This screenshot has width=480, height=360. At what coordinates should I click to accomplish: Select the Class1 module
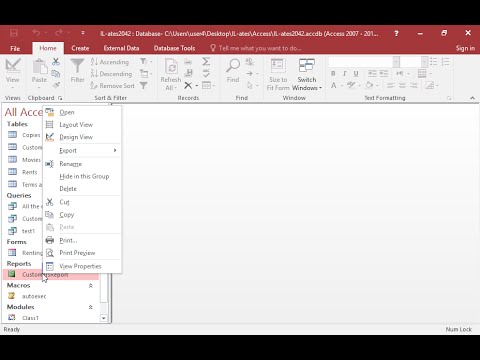pyautogui.click(x=52, y=318)
